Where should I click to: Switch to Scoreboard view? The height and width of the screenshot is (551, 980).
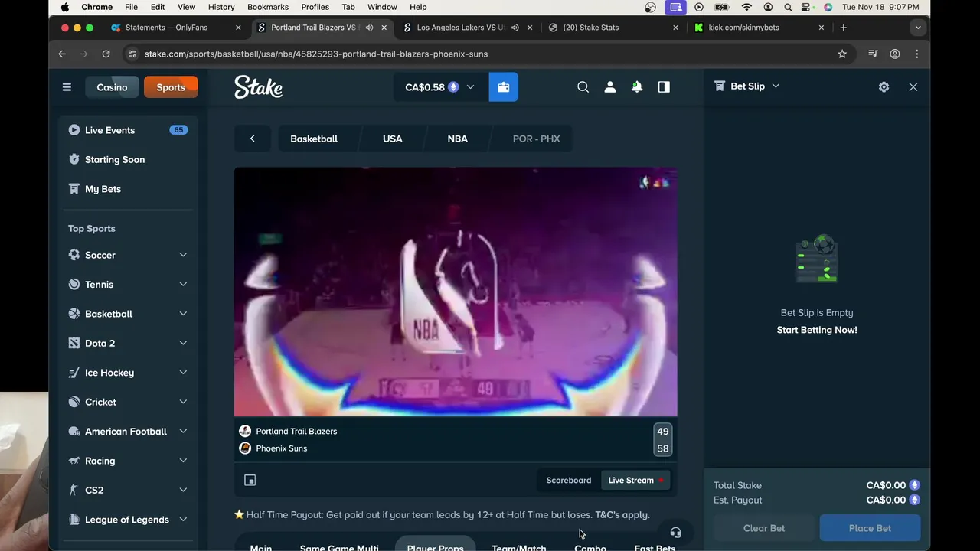569,480
